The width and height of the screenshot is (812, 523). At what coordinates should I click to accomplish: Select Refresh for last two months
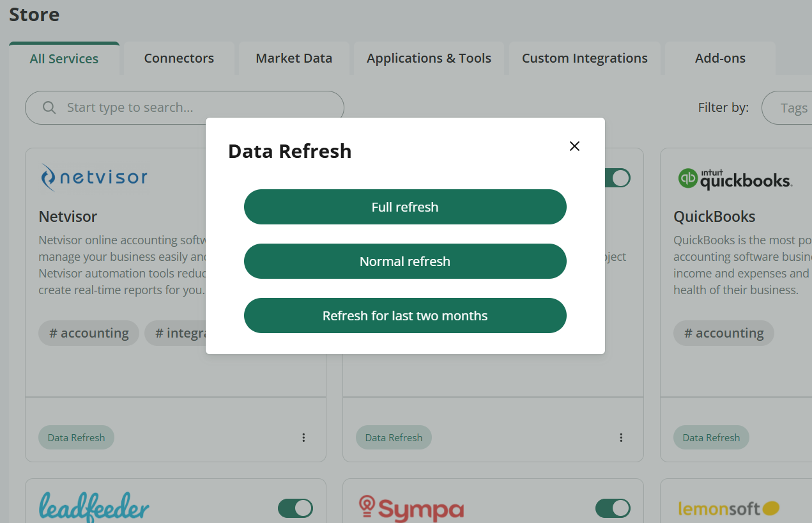coord(405,316)
